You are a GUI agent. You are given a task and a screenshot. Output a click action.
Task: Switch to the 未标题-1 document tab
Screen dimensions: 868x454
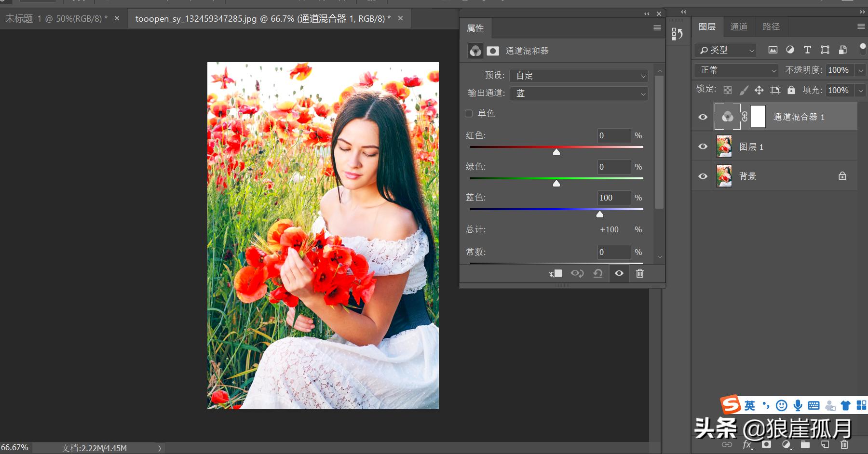pyautogui.click(x=55, y=19)
